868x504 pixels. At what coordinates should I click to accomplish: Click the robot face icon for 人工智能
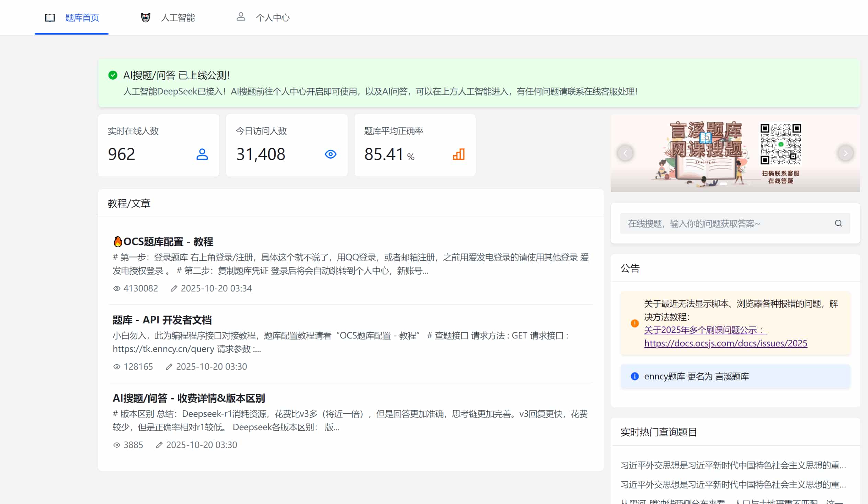[146, 18]
